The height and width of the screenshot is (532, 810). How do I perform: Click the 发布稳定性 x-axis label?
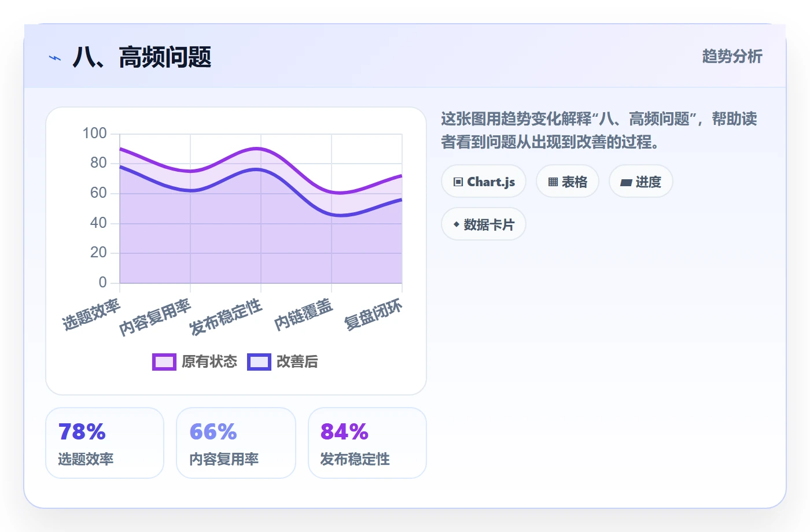coord(225,317)
